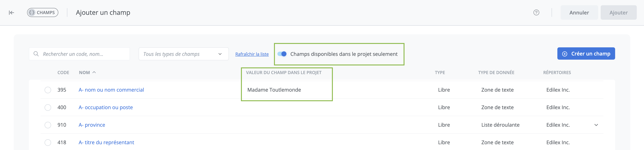Screen dimensions: 644x150
Task: Select radio button for field 910
Action: tap(48, 125)
